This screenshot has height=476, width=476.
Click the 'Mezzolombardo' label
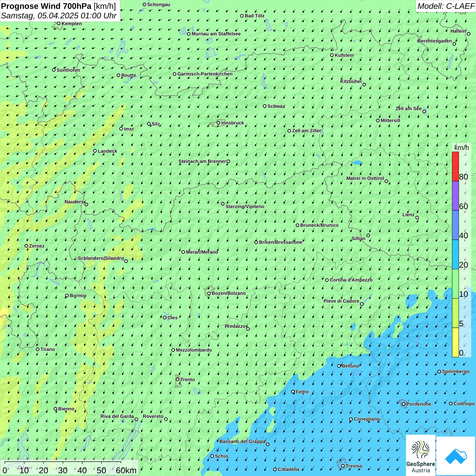point(194,350)
